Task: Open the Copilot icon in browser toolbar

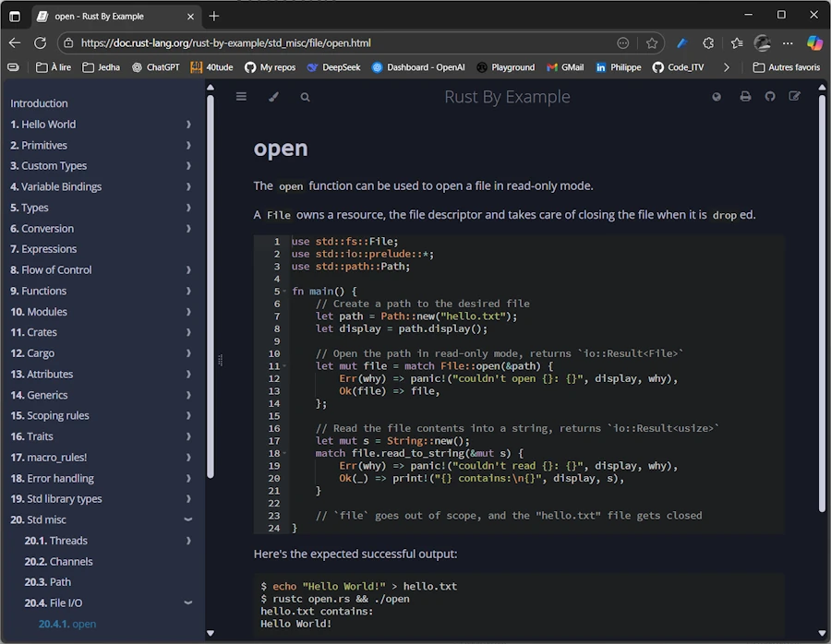Action: tap(814, 43)
